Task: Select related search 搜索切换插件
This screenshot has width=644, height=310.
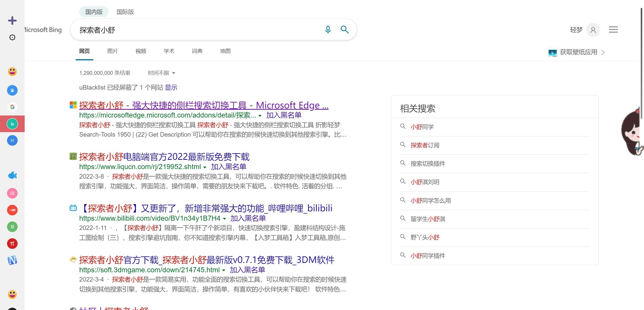Action: [x=428, y=164]
